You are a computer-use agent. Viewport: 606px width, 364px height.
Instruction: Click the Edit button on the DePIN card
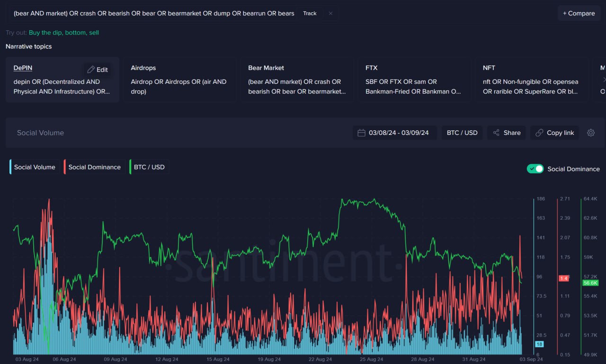pos(98,70)
